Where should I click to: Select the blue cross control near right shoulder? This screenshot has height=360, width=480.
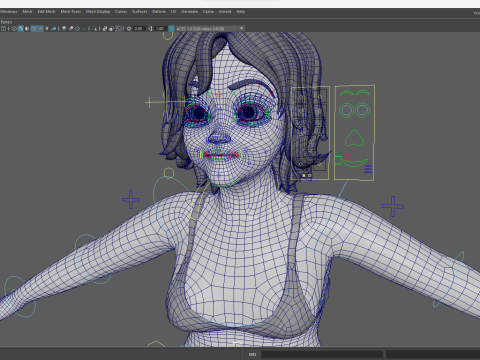pyautogui.click(x=393, y=206)
